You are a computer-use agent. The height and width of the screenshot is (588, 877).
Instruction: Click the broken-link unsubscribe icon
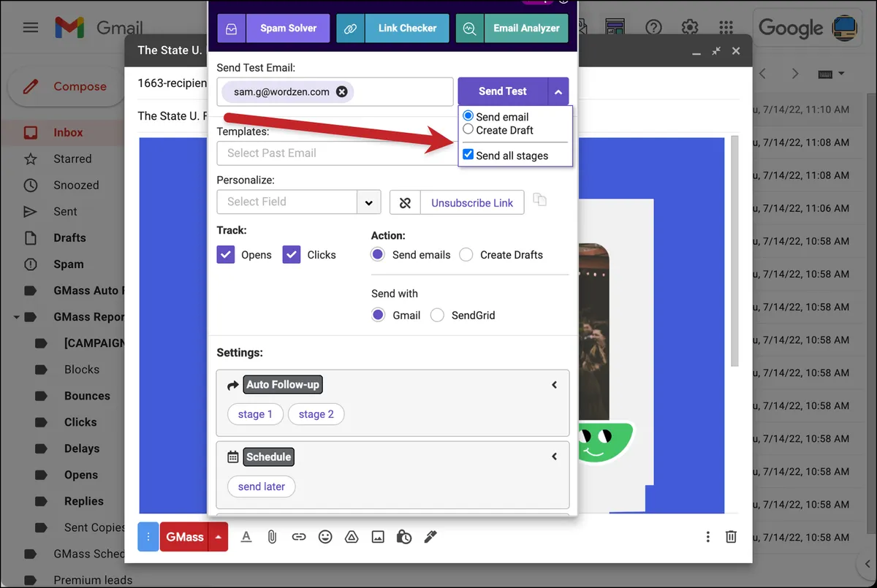point(405,203)
